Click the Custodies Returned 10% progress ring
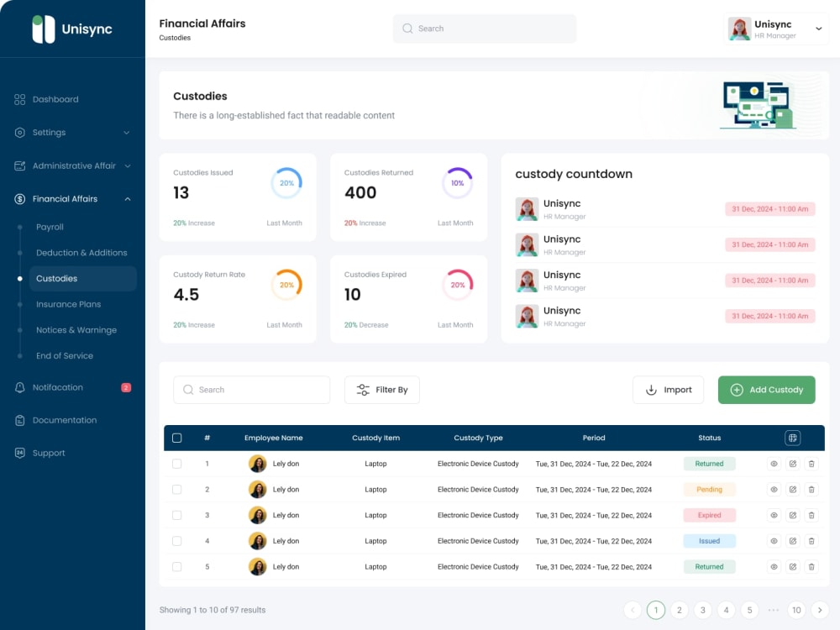840x630 pixels. tap(458, 183)
